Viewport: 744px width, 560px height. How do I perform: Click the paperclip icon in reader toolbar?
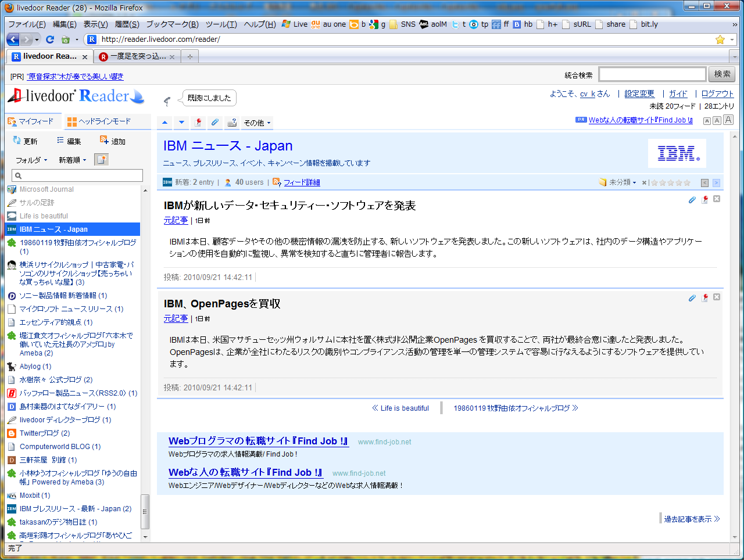click(x=215, y=123)
